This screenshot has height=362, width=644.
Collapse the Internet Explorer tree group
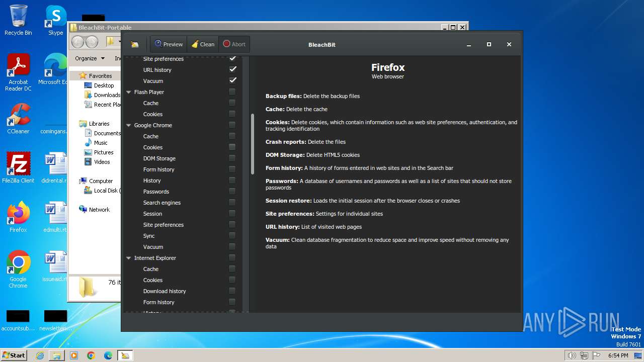tap(129, 258)
